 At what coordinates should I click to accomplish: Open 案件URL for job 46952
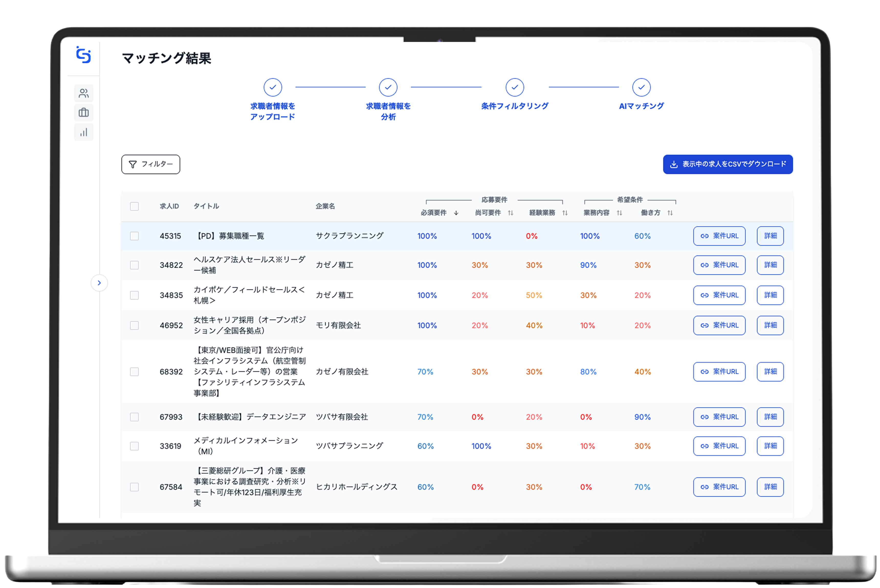[719, 325]
